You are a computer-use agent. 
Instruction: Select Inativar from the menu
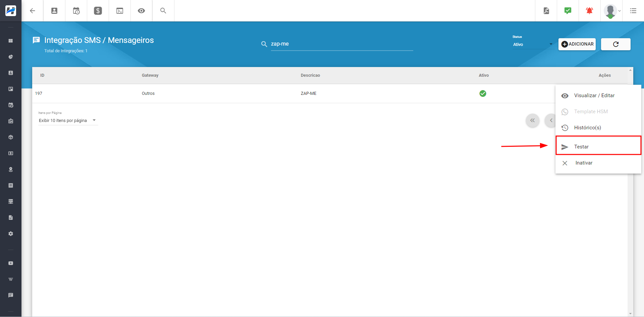pos(598,163)
